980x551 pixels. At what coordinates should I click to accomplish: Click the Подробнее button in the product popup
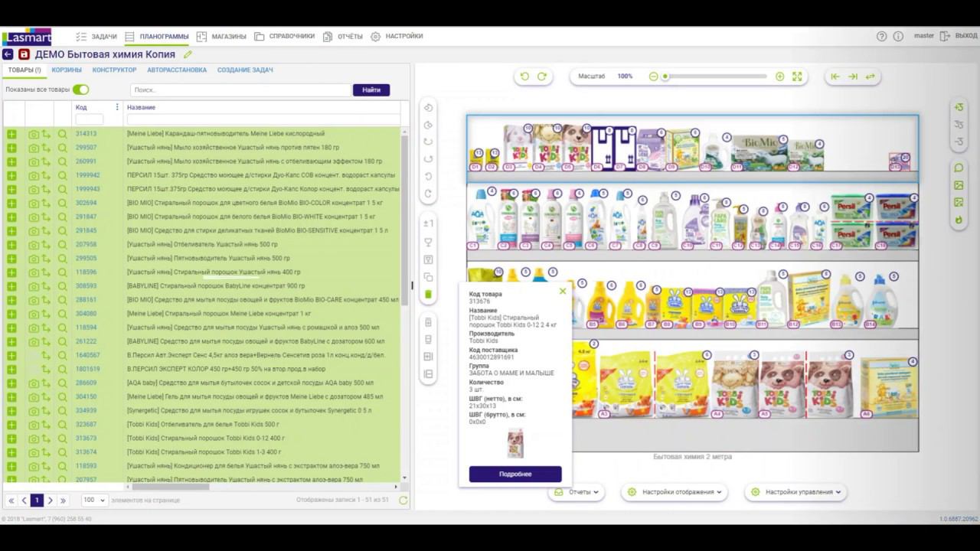coord(515,474)
